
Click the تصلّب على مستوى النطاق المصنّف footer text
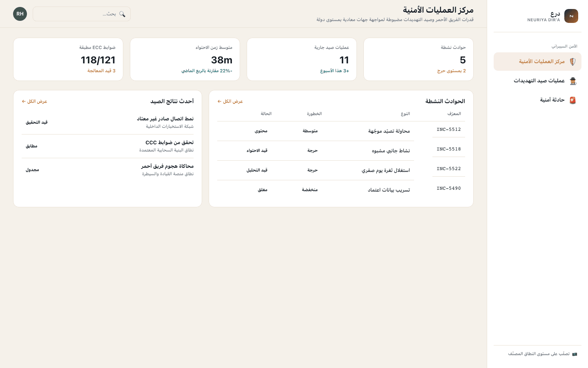coord(539,354)
